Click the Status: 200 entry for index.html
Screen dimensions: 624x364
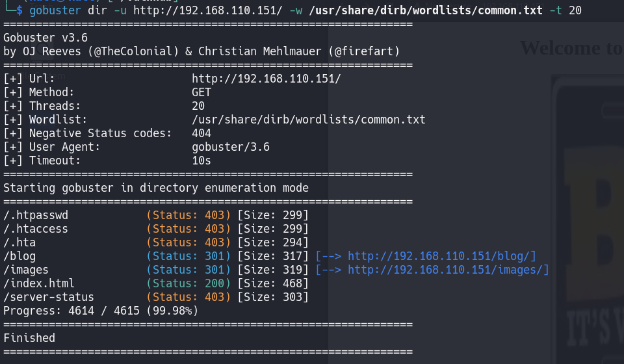(188, 283)
